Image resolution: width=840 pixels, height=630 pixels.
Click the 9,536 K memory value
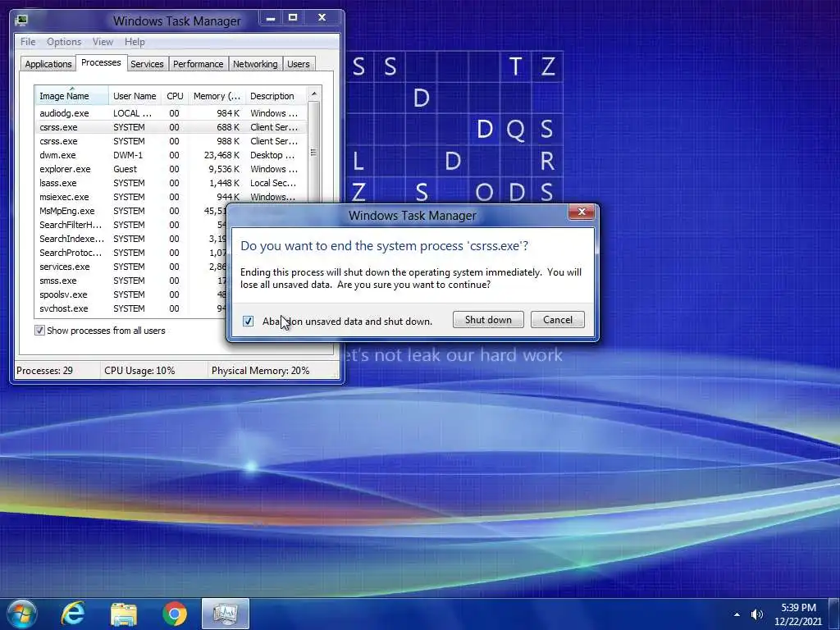pos(224,169)
